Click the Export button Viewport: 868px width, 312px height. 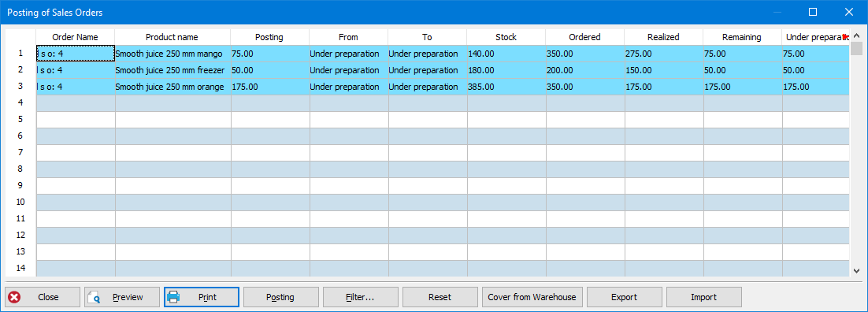point(624,297)
